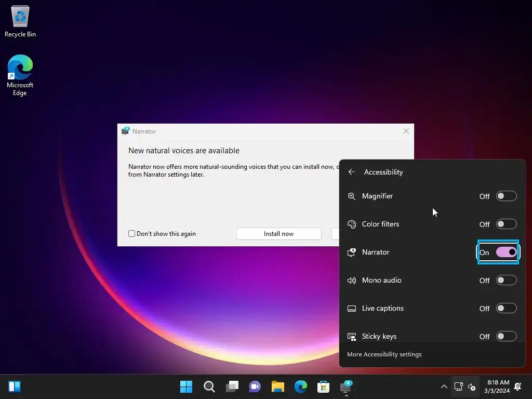Open Task View on the taskbar
This screenshot has height=399, width=532.
coord(232,387)
